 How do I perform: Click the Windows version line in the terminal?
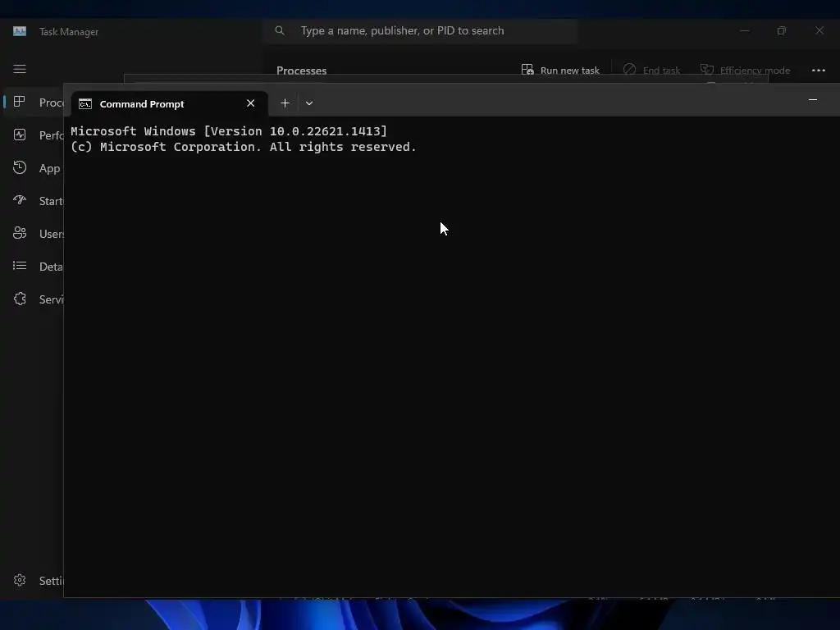click(229, 131)
